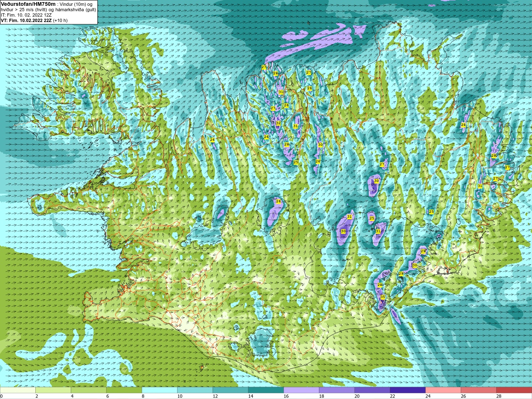The image size is (532, 399).
Task: Pick the 26–28 salmon legend swatch
Action: pos(479,390)
